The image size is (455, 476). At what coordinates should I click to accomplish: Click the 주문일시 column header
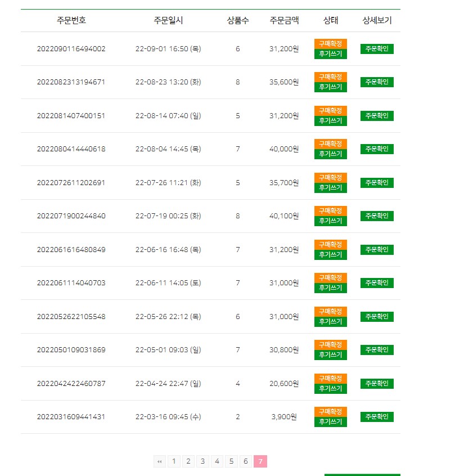tap(169, 20)
